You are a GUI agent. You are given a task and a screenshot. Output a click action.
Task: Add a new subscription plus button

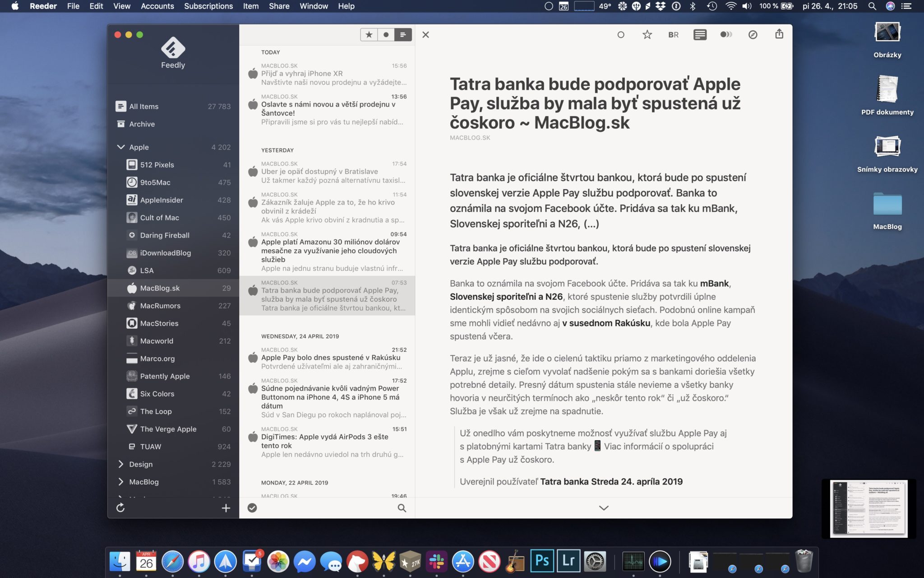click(x=226, y=508)
